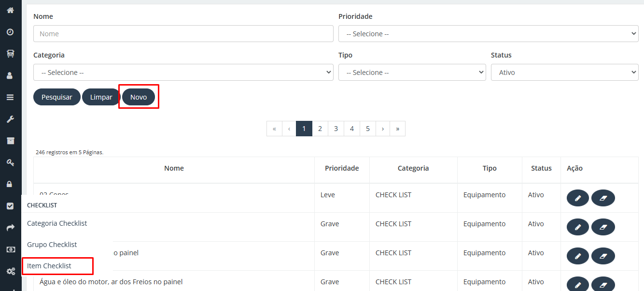Click the Pesquisar button
Viewport: 644px width, 291px height.
tap(57, 97)
